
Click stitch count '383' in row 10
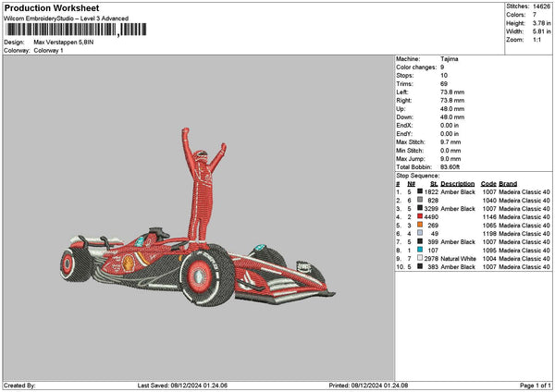click(433, 267)
